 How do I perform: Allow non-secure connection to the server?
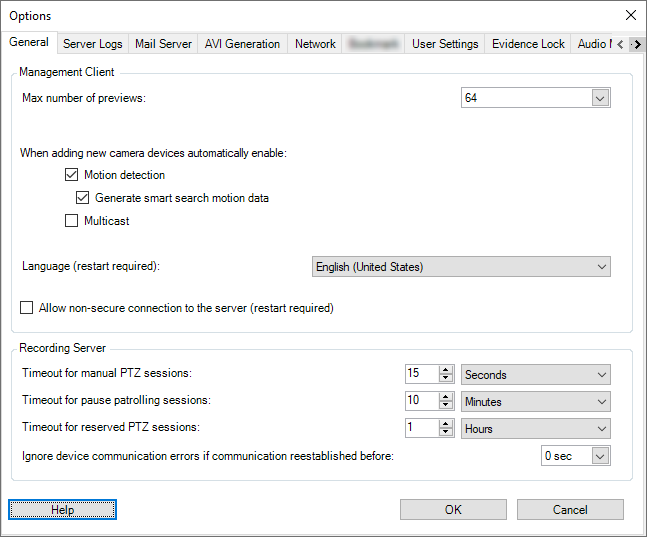(x=27, y=308)
